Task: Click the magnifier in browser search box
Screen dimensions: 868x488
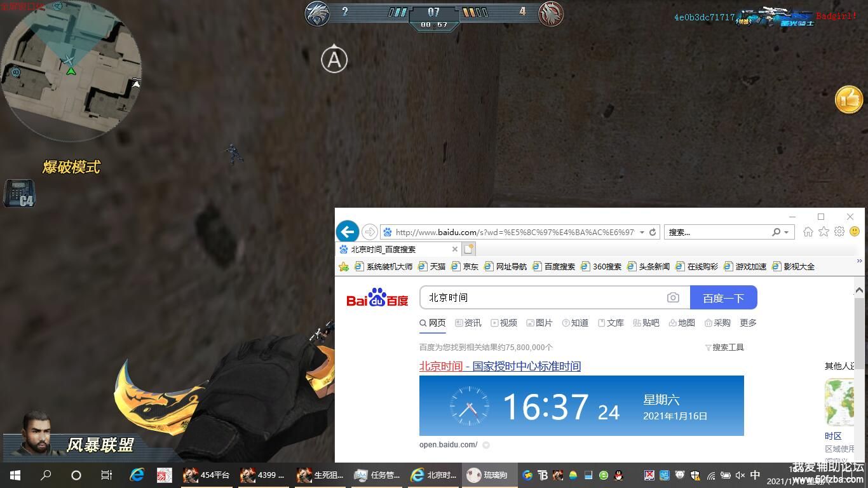Action: [x=776, y=232]
